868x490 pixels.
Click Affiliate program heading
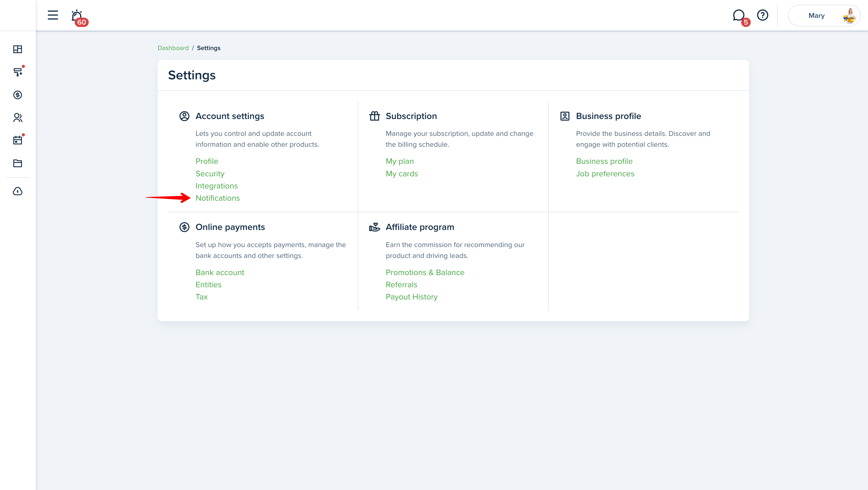tap(420, 227)
